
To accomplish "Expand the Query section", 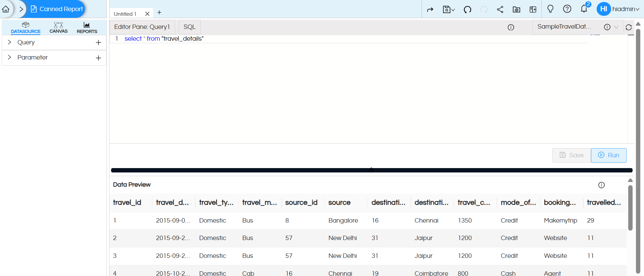I will [9, 42].
